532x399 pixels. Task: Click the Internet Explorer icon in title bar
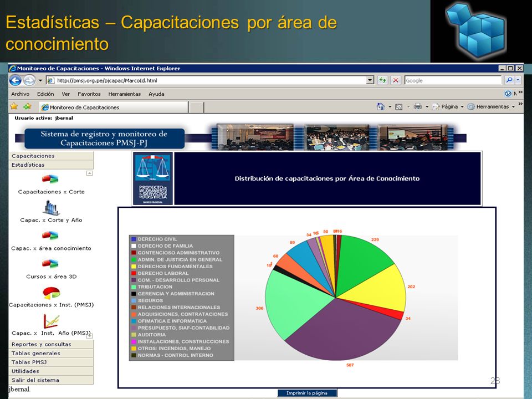(x=13, y=68)
